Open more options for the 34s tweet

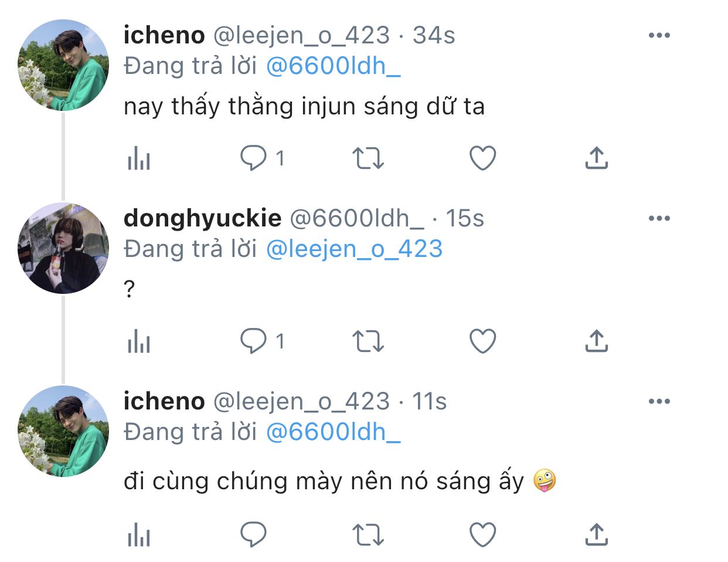click(659, 36)
